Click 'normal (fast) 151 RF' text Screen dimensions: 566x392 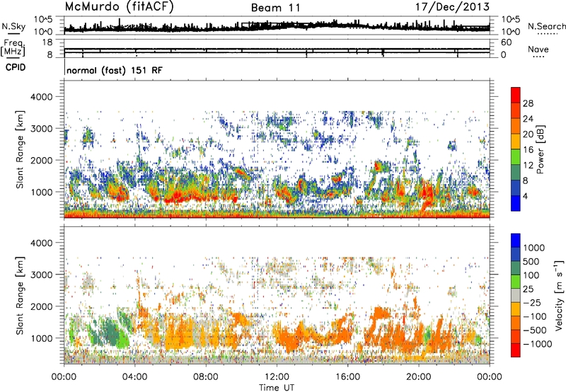click(115, 70)
